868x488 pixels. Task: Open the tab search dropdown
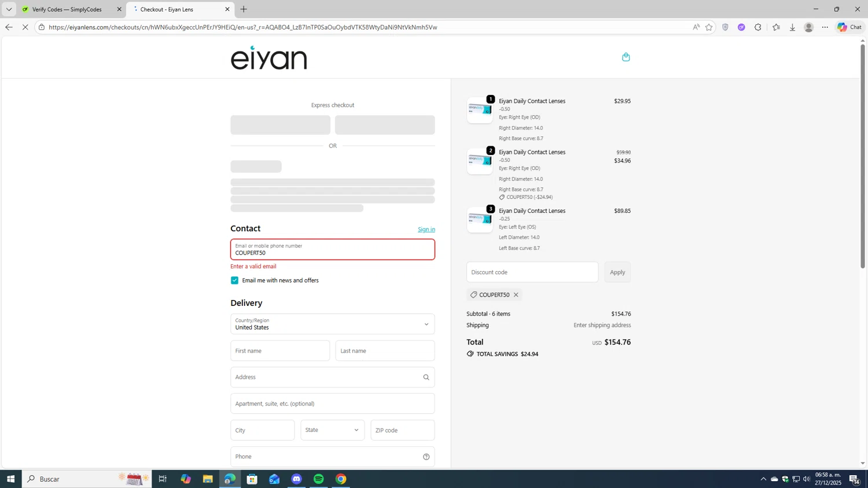[9, 9]
